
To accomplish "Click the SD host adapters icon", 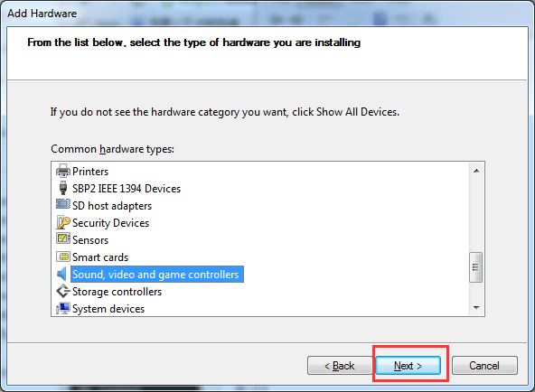I will [62, 204].
